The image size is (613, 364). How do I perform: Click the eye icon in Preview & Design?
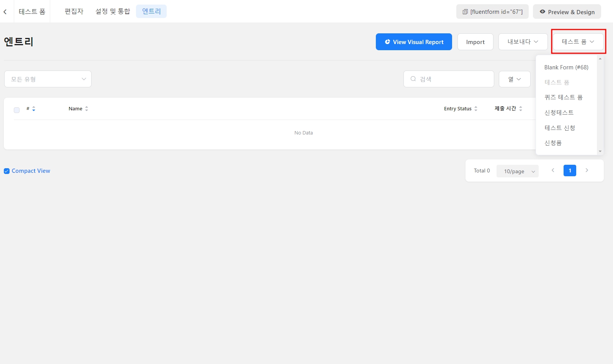click(543, 12)
